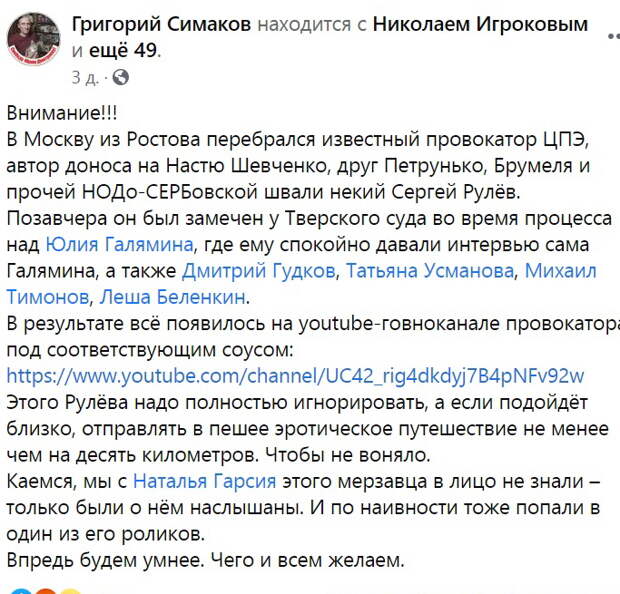Follow the youtube.com channel URL

295,376
